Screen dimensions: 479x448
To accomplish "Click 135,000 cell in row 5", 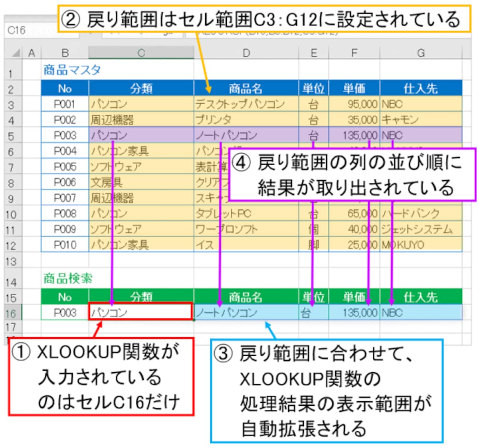I will click(x=354, y=135).
